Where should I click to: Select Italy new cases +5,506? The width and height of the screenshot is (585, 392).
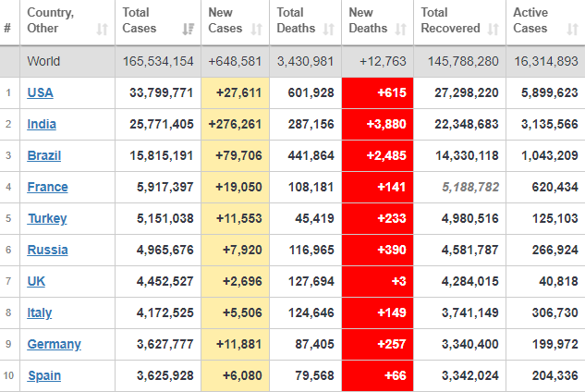click(x=242, y=312)
